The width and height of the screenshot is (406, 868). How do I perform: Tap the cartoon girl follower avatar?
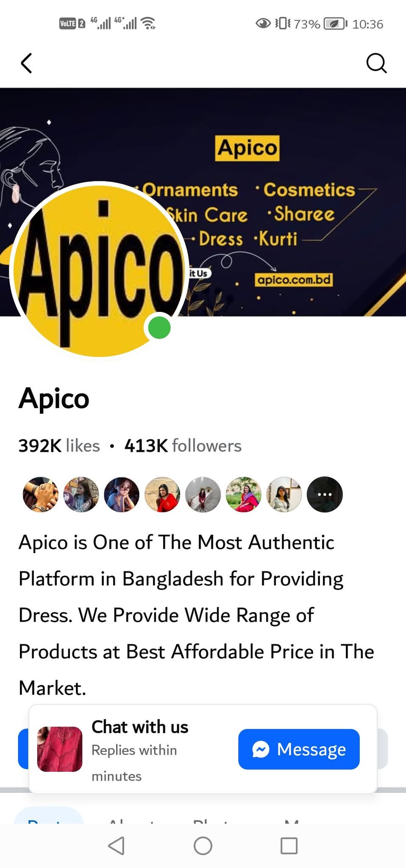coord(122,495)
